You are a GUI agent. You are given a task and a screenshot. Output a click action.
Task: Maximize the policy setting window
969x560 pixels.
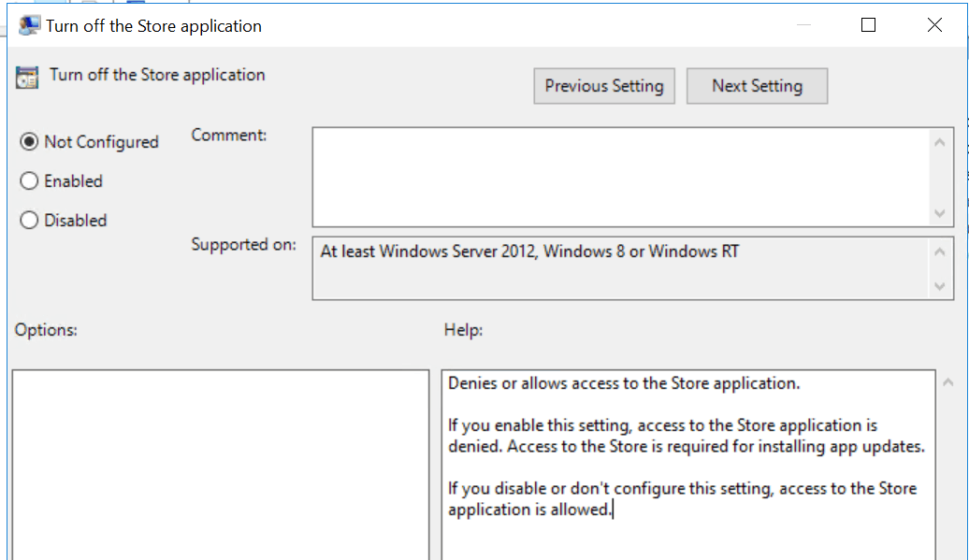click(x=868, y=25)
